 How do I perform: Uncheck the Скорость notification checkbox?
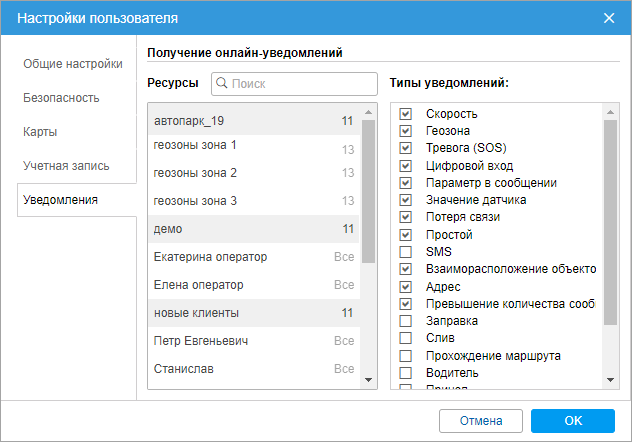pos(405,114)
